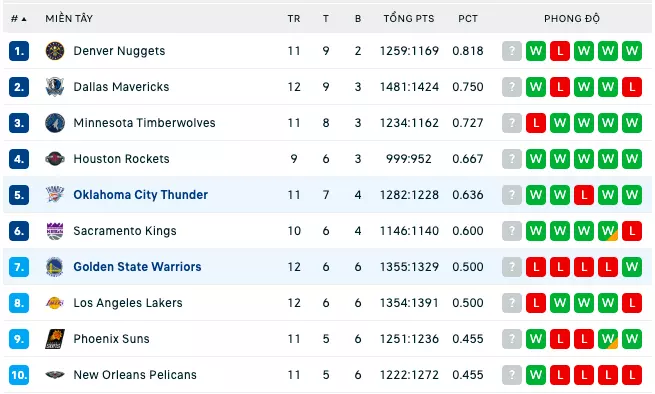The width and height of the screenshot is (655, 394).
Task: Open the Oklahoma City Thunder team link
Action: click(141, 195)
